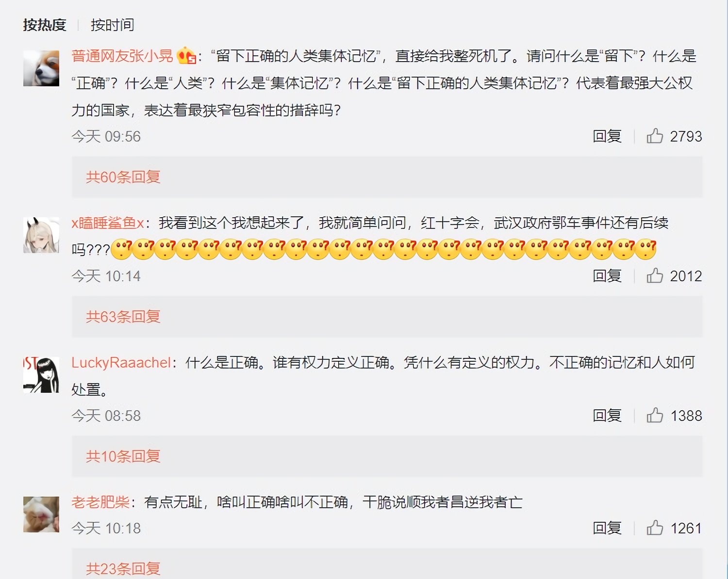Click 回复 on 老老肥柴's comment
The width and height of the screenshot is (728, 579).
(x=607, y=528)
